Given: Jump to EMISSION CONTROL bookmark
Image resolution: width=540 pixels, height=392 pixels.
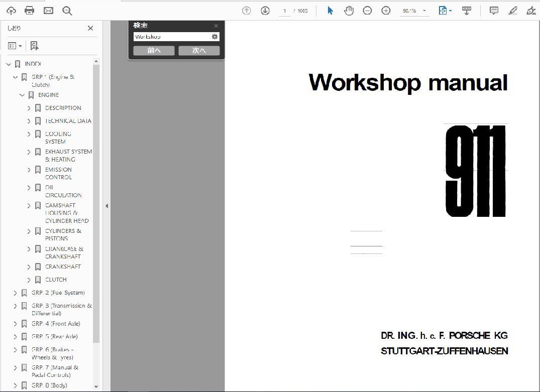Looking at the screenshot, I should pyautogui.click(x=59, y=174).
